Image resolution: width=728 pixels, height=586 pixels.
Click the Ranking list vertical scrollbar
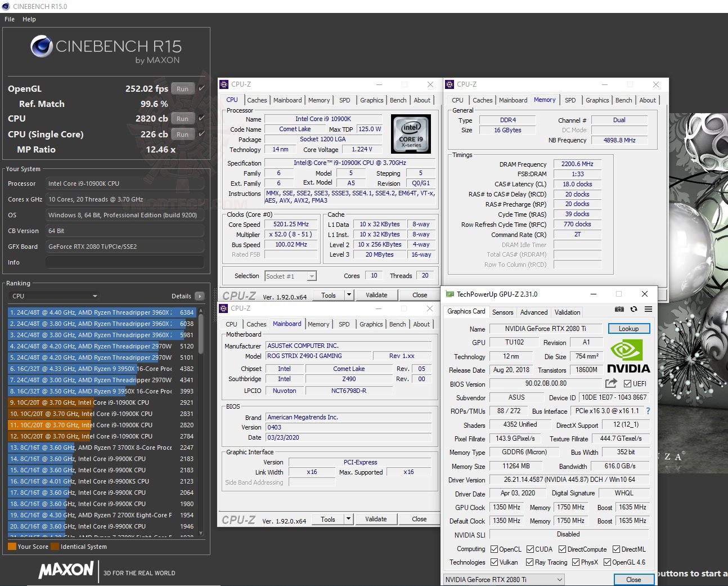coord(200,422)
